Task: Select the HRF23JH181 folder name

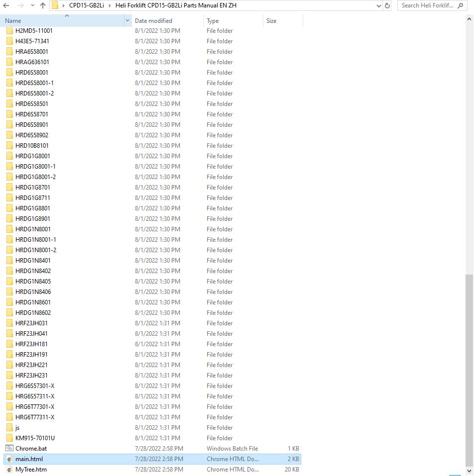Action: [x=31, y=344]
